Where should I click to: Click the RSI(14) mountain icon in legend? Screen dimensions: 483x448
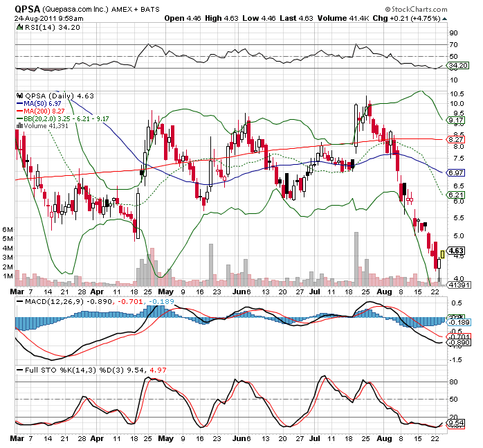(19, 28)
